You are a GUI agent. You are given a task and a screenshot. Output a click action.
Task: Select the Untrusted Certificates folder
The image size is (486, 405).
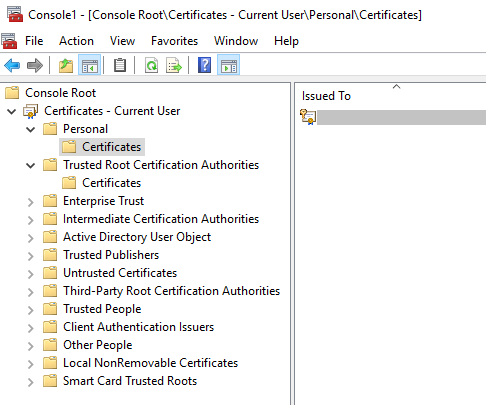[120, 273]
